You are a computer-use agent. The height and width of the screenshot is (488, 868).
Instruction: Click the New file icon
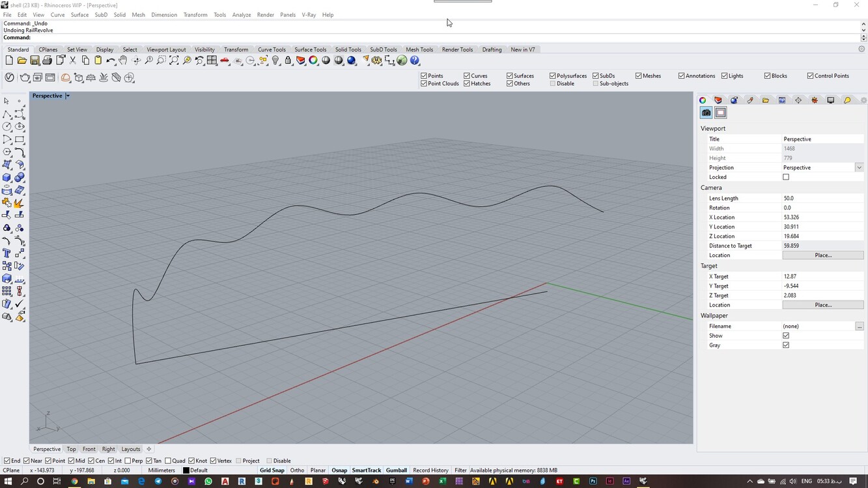point(9,61)
